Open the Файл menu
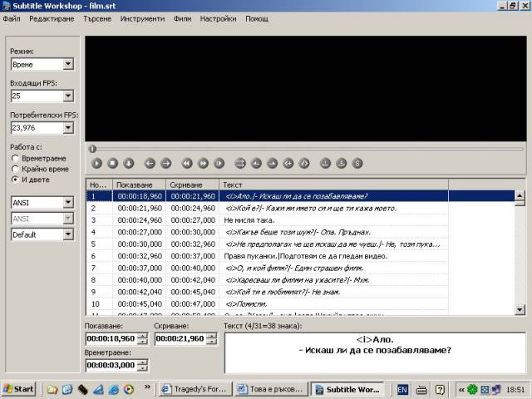The width and height of the screenshot is (532, 399). point(12,18)
